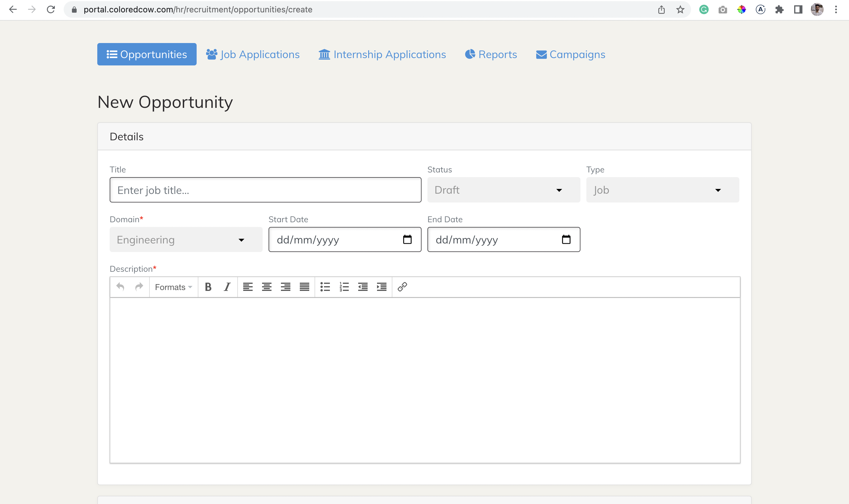Toggle italic formatting
Screen dimensions: 849x504
(x=227, y=287)
